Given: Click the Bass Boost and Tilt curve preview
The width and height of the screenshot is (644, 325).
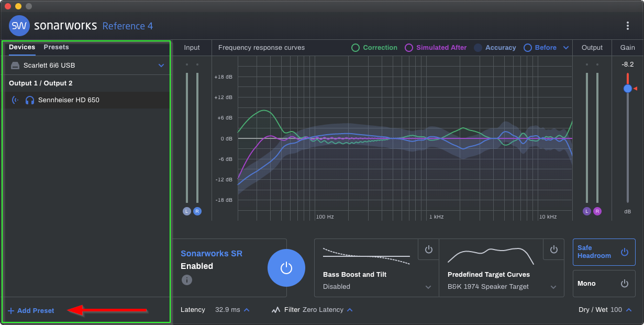Looking at the screenshot, I should (367, 256).
